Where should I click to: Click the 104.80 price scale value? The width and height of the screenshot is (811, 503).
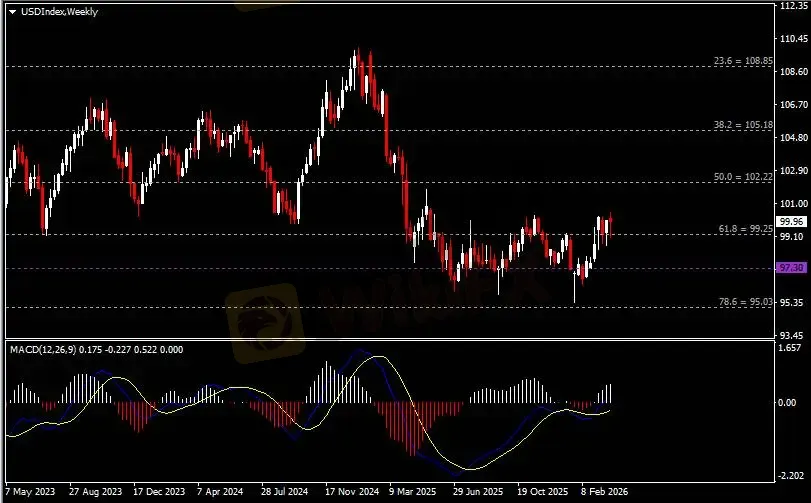793,138
